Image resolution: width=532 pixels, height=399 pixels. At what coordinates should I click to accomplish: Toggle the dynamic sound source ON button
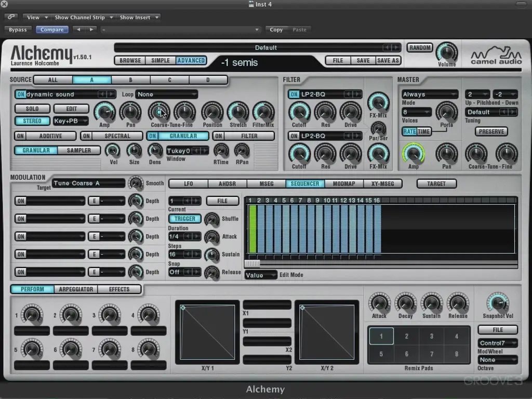pos(20,95)
